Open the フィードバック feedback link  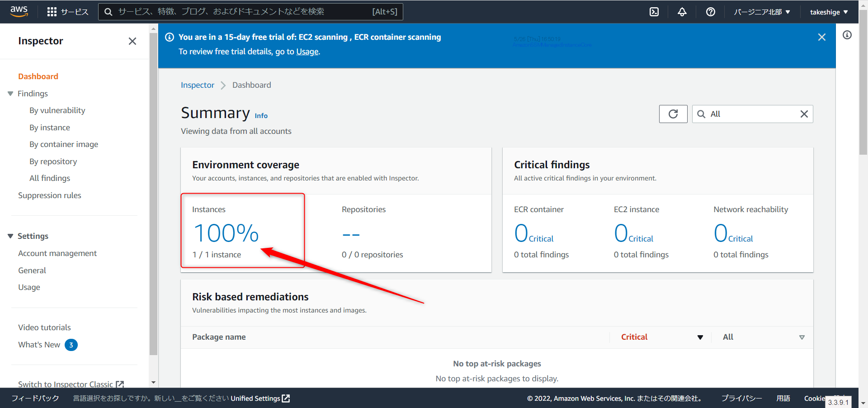point(35,398)
